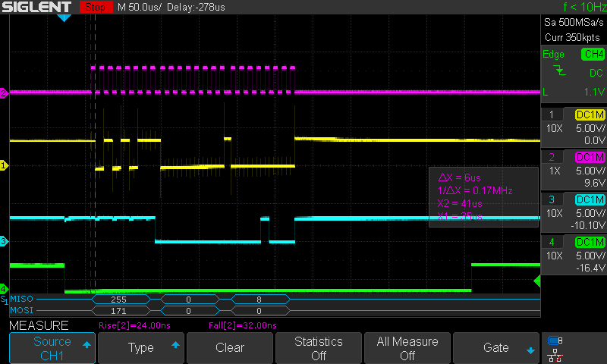Click the trigger level 1.1V value

point(594,92)
